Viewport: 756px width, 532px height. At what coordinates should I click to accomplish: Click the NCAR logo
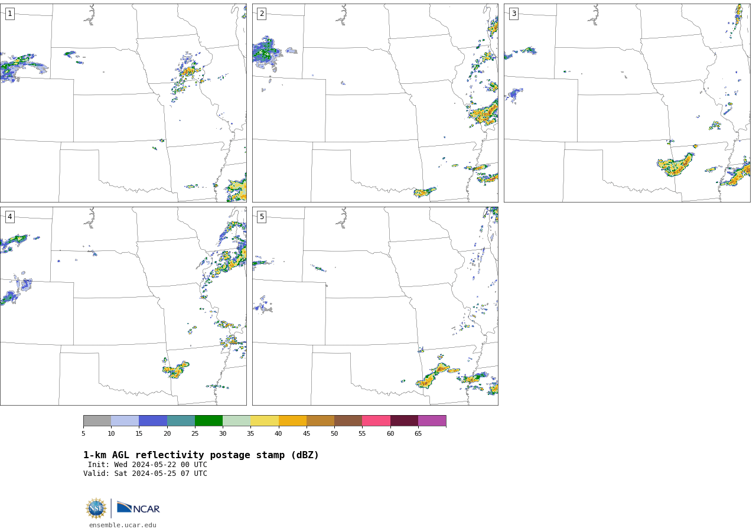coord(138,508)
